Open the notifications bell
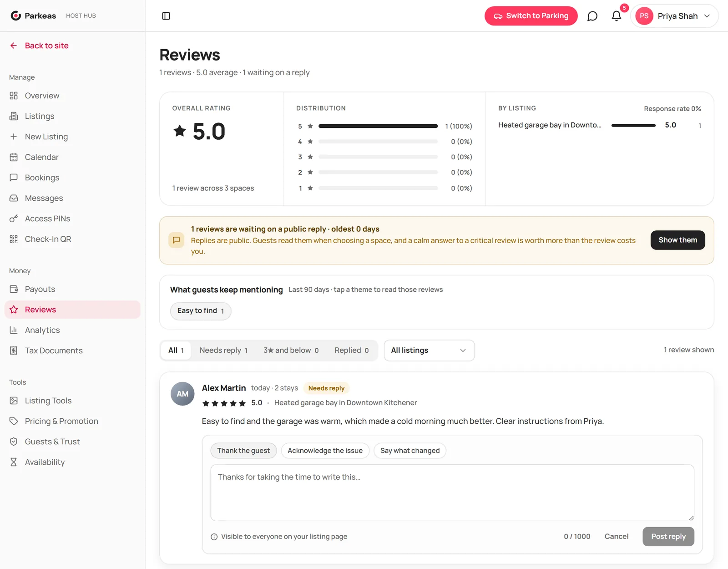 click(617, 16)
